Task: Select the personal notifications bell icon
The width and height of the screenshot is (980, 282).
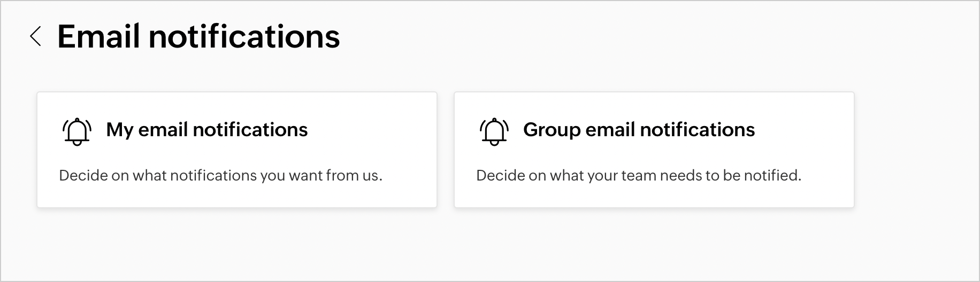Action: 77,131
